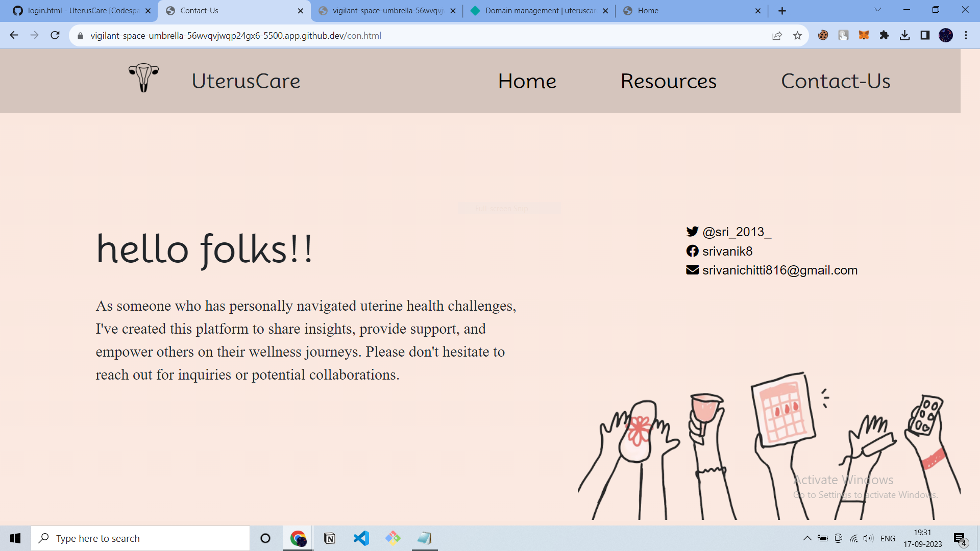This screenshot has height=551, width=980.
Task: Expand the tab search chevron
Action: 877,10
